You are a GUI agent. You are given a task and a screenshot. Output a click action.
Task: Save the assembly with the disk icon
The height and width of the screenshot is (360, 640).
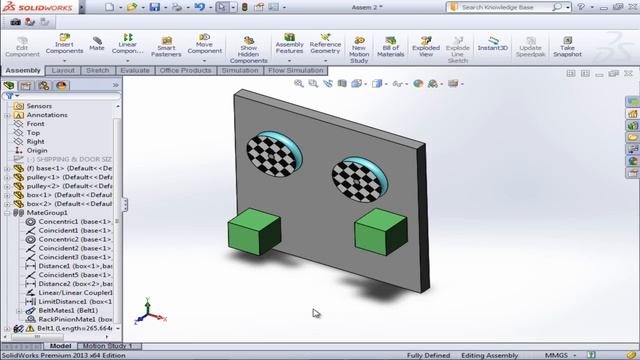click(x=154, y=7)
